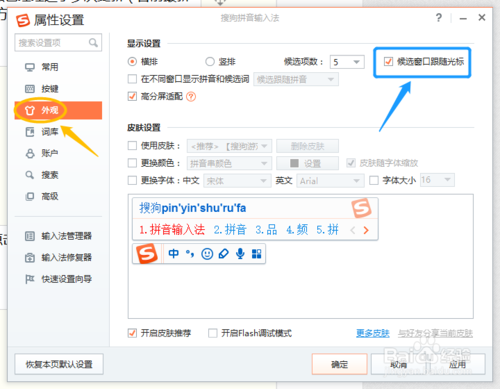The width and height of the screenshot is (500, 389).
Task: Click the high-DPI help question icon
Action: tap(191, 97)
